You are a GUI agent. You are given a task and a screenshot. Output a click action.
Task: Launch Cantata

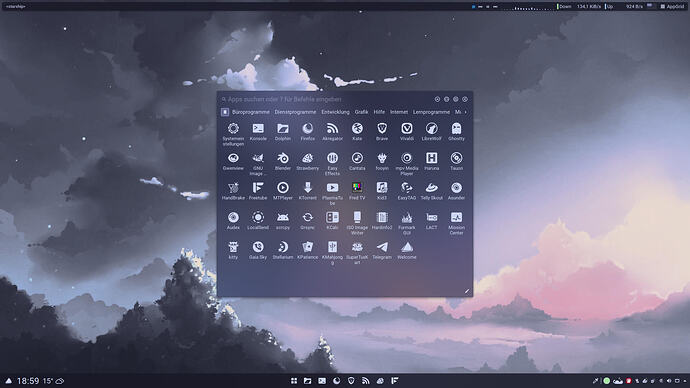pyautogui.click(x=357, y=161)
